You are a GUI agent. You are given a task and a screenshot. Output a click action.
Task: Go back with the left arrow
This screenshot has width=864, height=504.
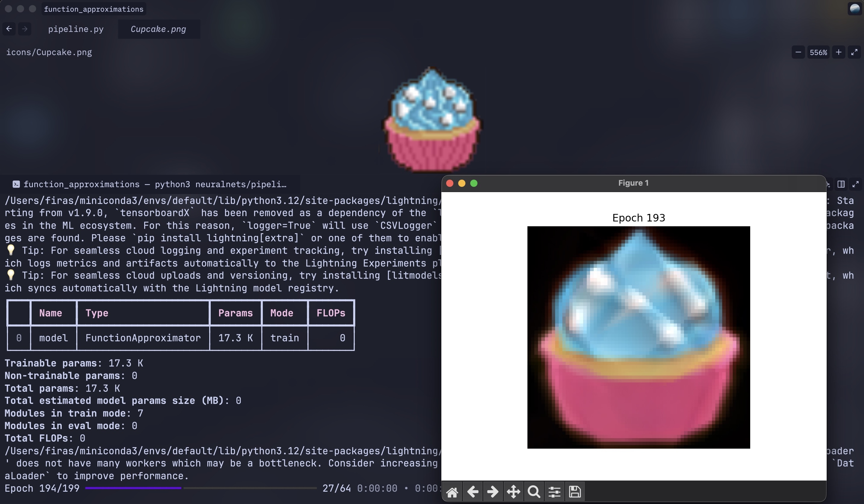[9, 29]
